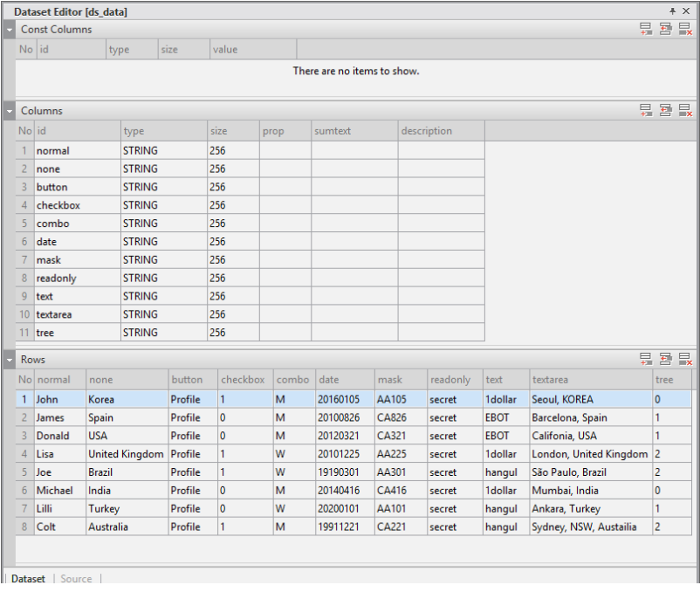Click the add icon in Const Columns
Viewport: 700px width, 592px height.
point(646,29)
